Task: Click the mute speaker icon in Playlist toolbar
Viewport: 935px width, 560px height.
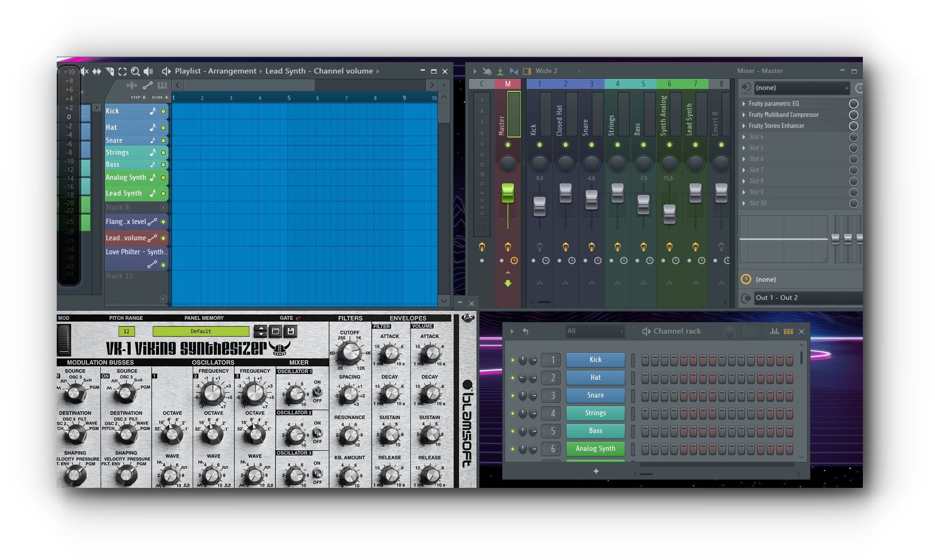Action: [84, 71]
